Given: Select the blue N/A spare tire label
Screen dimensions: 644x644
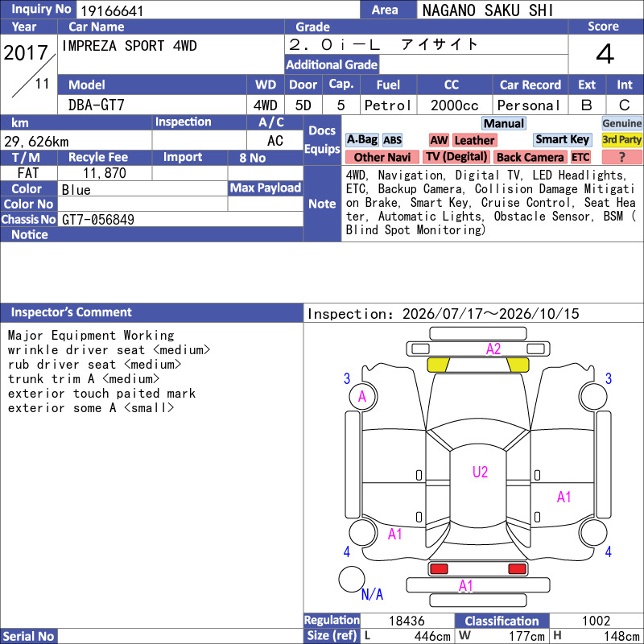Looking at the screenshot, I should point(372,594).
